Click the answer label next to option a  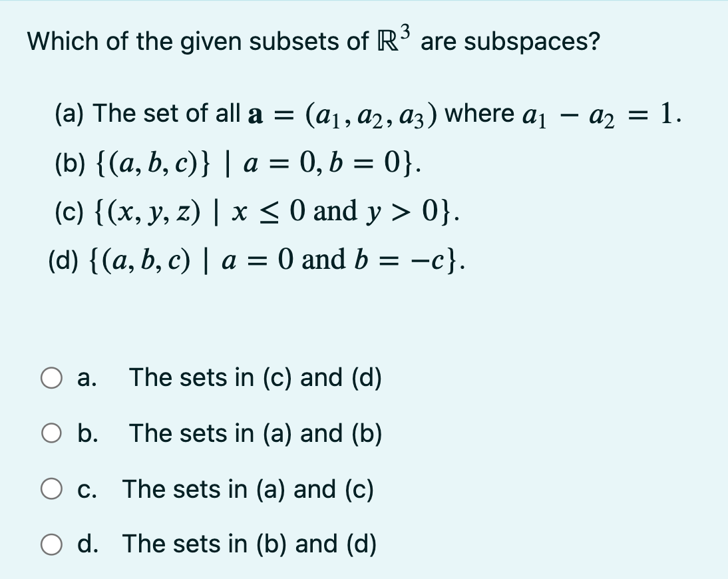[x=256, y=378]
